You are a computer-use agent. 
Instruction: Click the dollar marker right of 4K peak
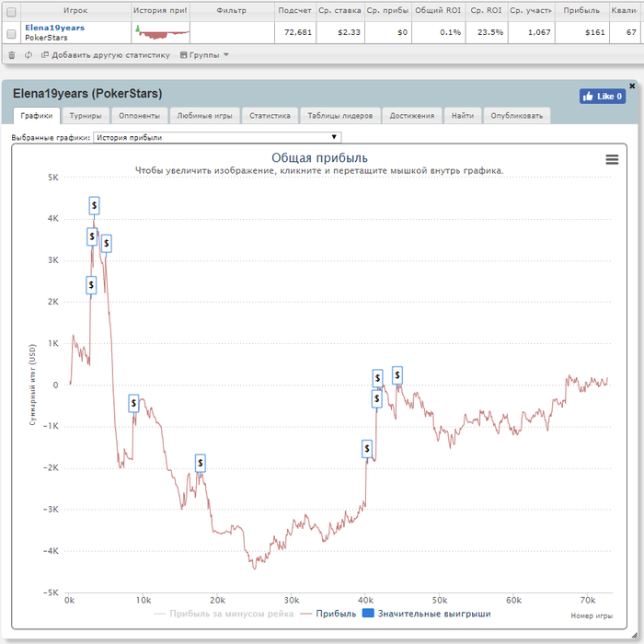click(107, 244)
